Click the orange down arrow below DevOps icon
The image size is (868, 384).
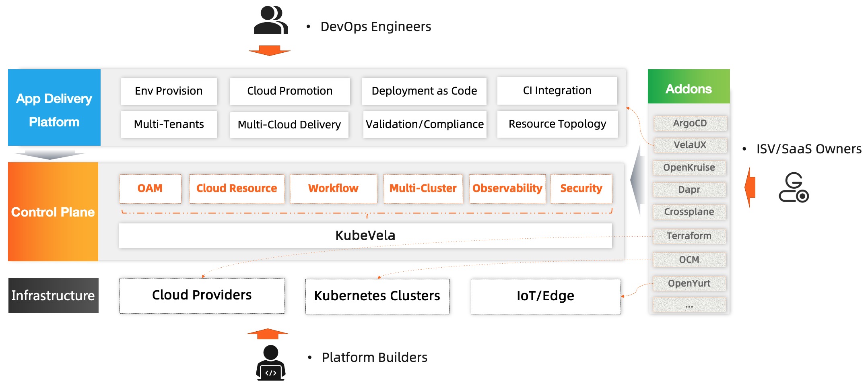click(x=269, y=51)
